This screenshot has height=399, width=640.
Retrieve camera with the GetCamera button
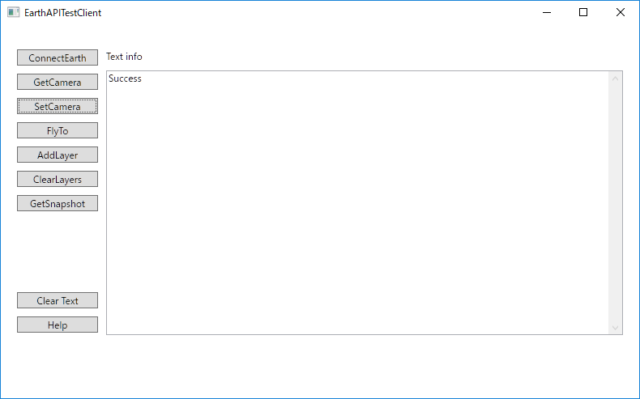57,82
